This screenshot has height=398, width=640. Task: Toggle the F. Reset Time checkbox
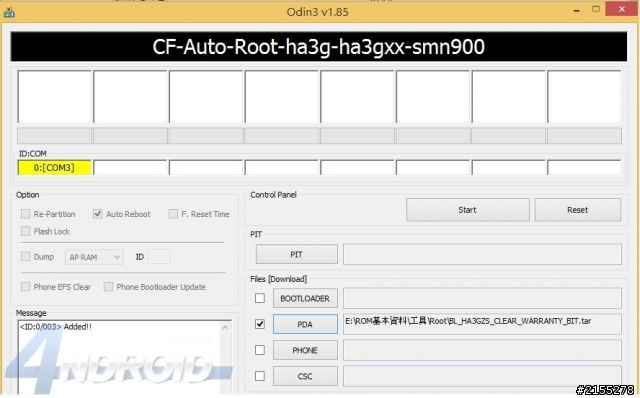point(173,214)
